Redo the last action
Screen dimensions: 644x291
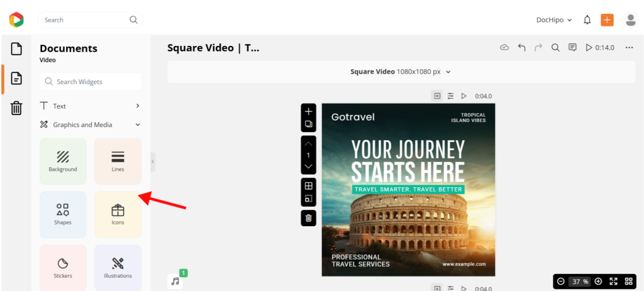538,48
